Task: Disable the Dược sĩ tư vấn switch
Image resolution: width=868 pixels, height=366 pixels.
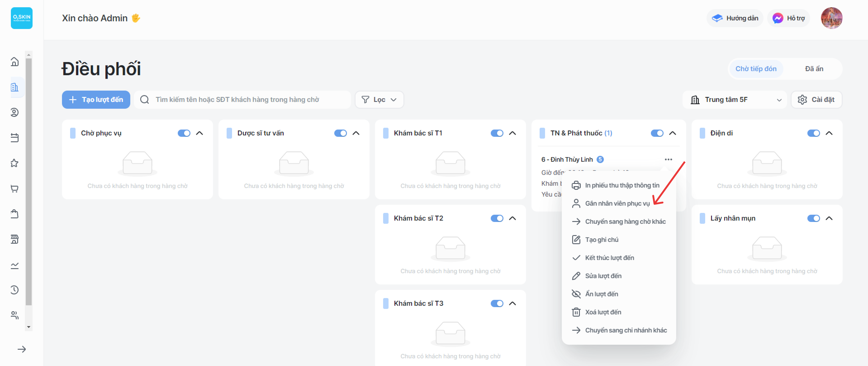Action: pos(340,133)
